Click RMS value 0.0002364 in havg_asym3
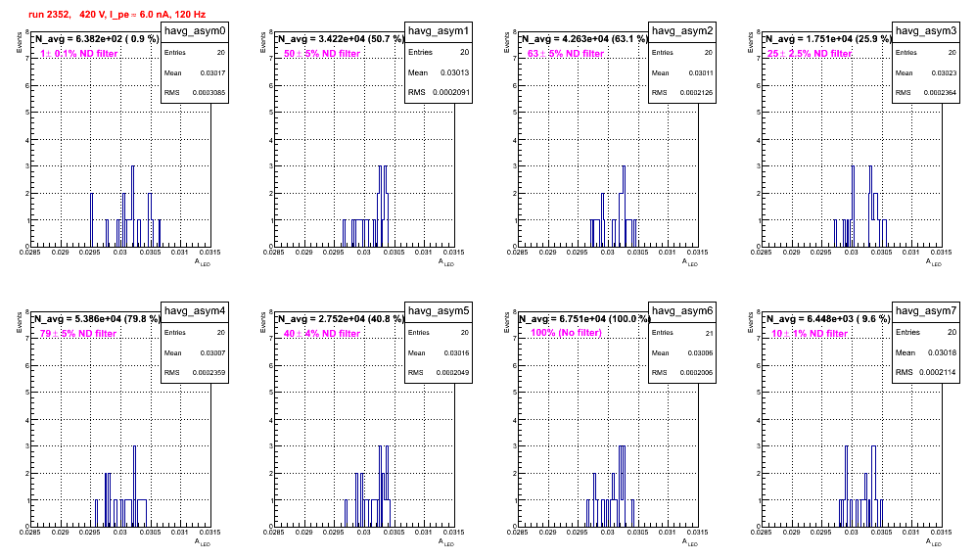The height and width of the screenshot is (560, 975). point(940,92)
